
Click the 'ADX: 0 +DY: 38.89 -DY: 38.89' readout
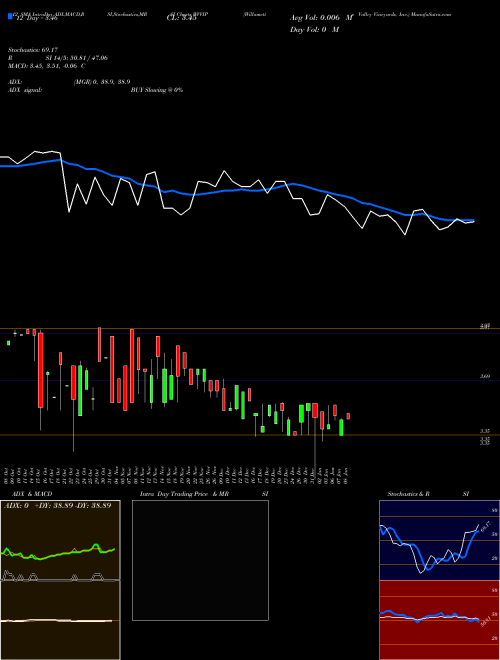click(57, 505)
